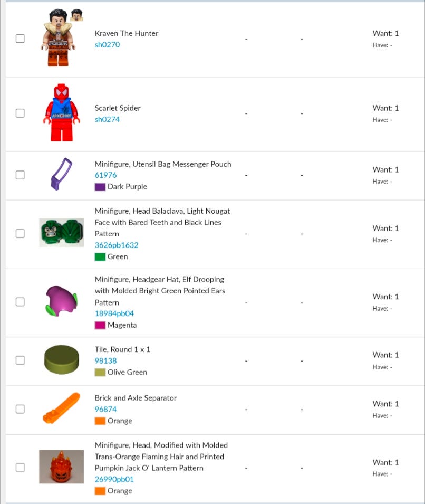Screen dimensions: 425x504
Task: Click the Dark Purple color swatch
Action: click(100, 187)
